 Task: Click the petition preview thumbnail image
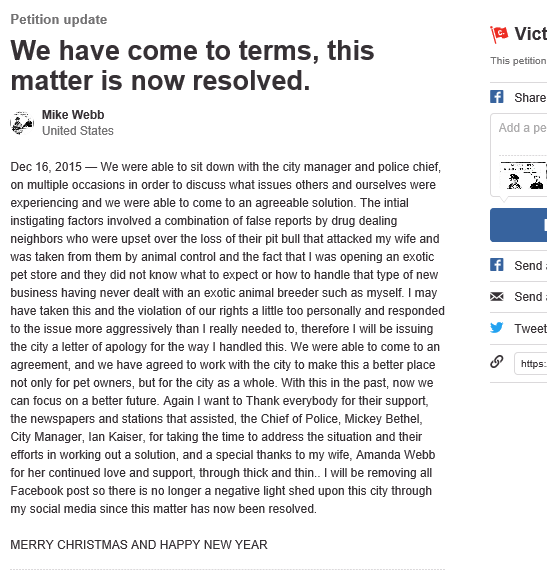[523, 176]
